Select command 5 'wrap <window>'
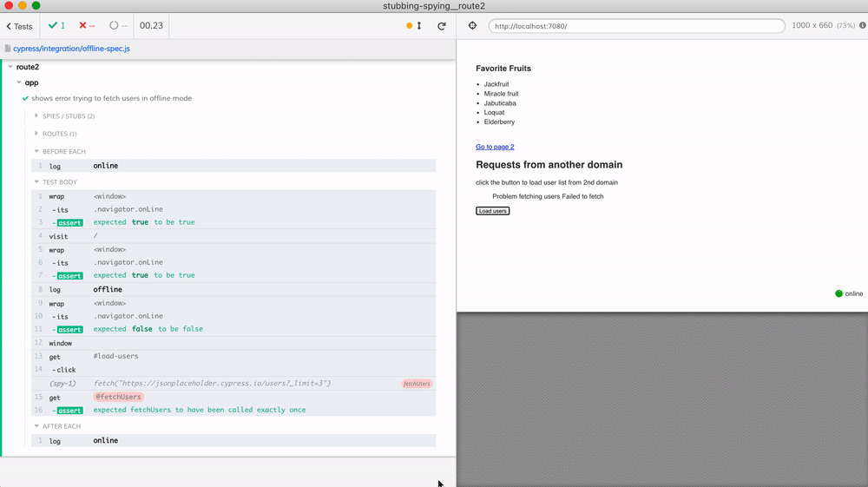Image resolution: width=868 pixels, height=487 pixels. [233, 250]
